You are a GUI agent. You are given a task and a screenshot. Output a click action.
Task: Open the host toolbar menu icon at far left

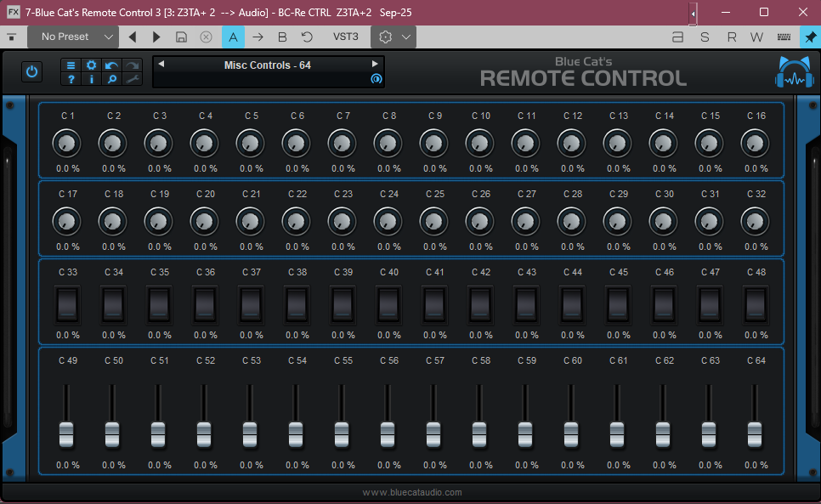tap(12, 37)
